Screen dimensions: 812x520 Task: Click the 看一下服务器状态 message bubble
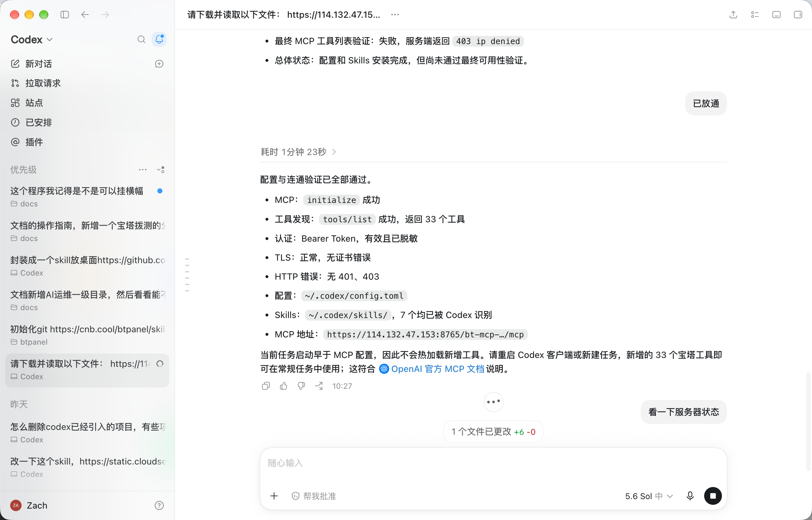(684, 412)
